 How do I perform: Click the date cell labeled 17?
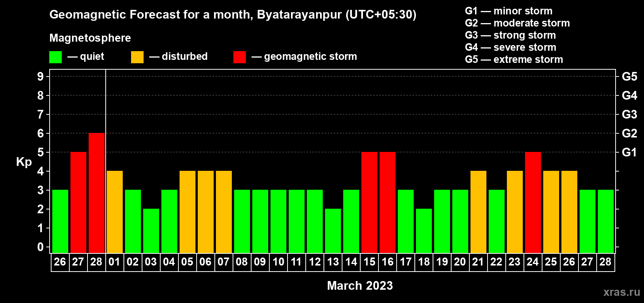(x=405, y=262)
